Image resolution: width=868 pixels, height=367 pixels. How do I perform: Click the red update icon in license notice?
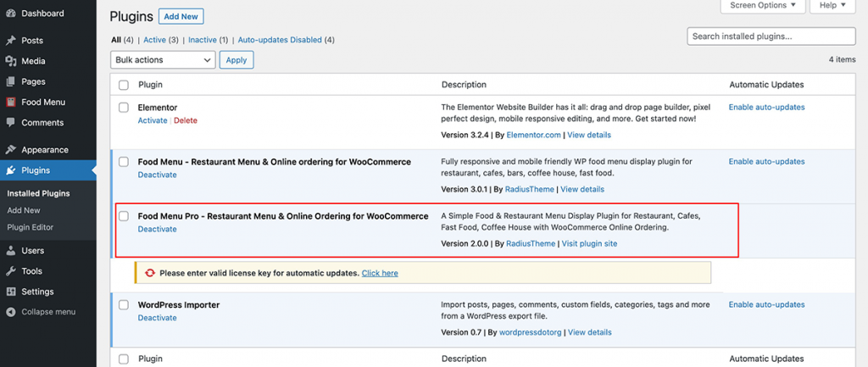coord(149,273)
